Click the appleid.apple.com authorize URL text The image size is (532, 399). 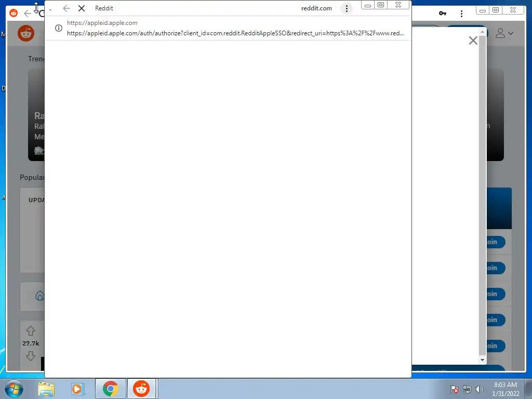(x=235, y=33)
